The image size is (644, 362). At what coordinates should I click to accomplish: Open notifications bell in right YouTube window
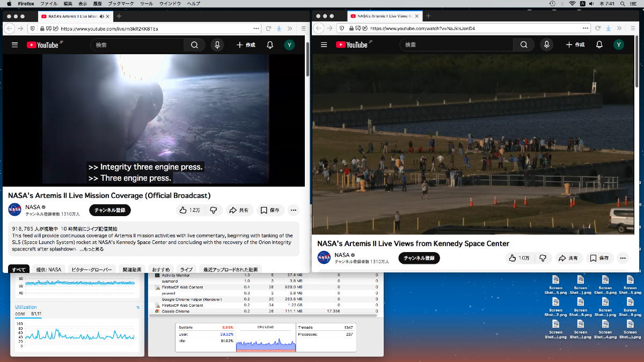(x=599, y=45)
